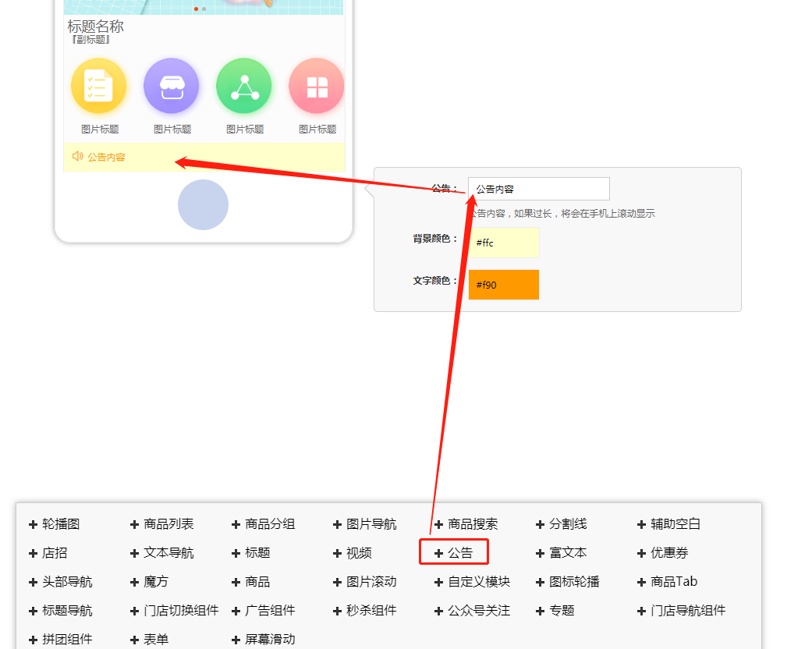Add the 商品搜索 component
Viewport: 812px width, 649px height.
pyautogui.click(x=472, y=524)
